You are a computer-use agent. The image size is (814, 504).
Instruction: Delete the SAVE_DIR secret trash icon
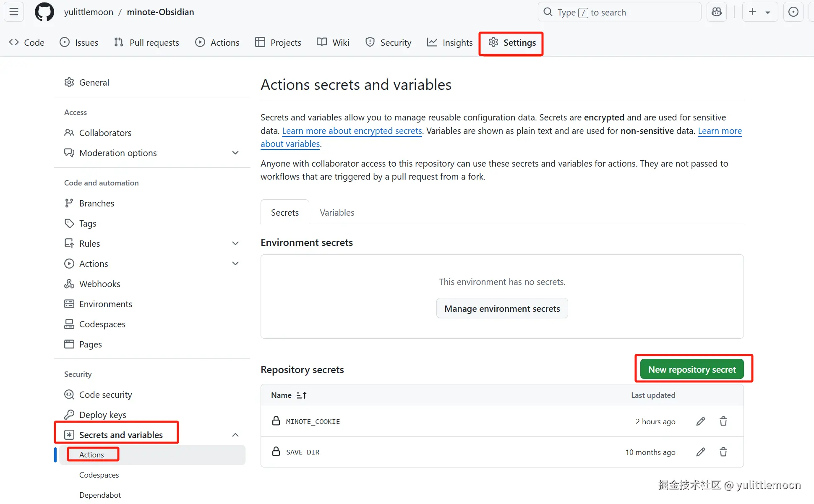[x=723, y=452]
